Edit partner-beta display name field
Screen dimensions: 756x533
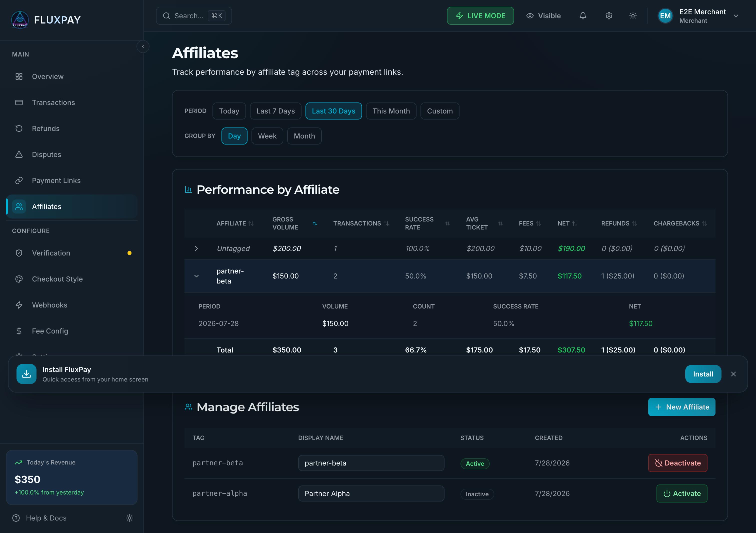coord(371,463)
